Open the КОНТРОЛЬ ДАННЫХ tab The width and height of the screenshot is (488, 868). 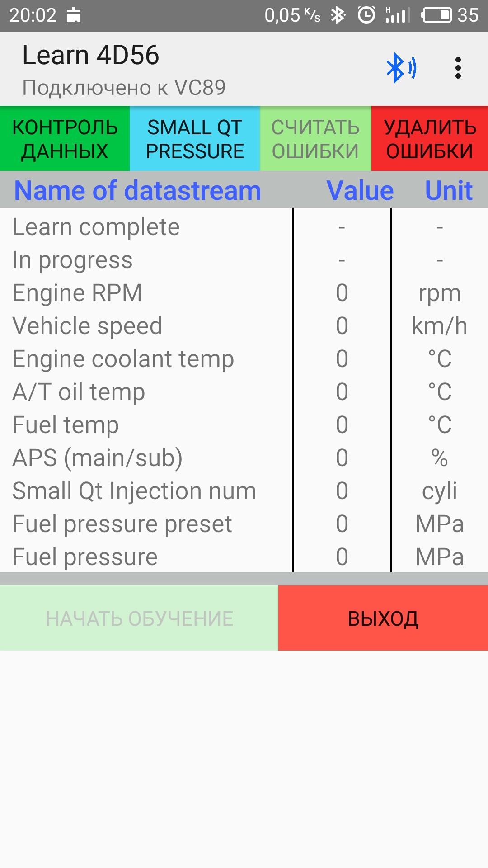tap(65, 139)
